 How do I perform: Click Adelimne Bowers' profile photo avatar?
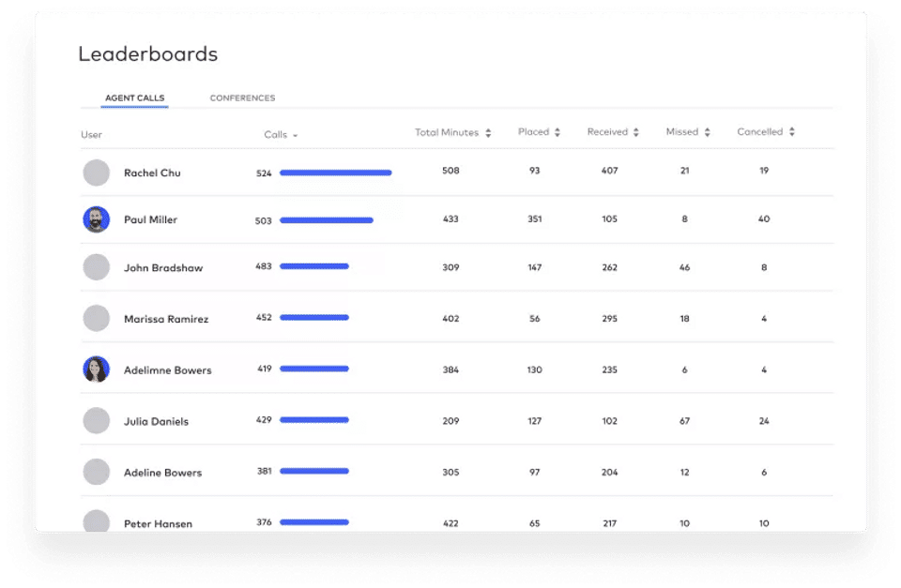(97, 369)
